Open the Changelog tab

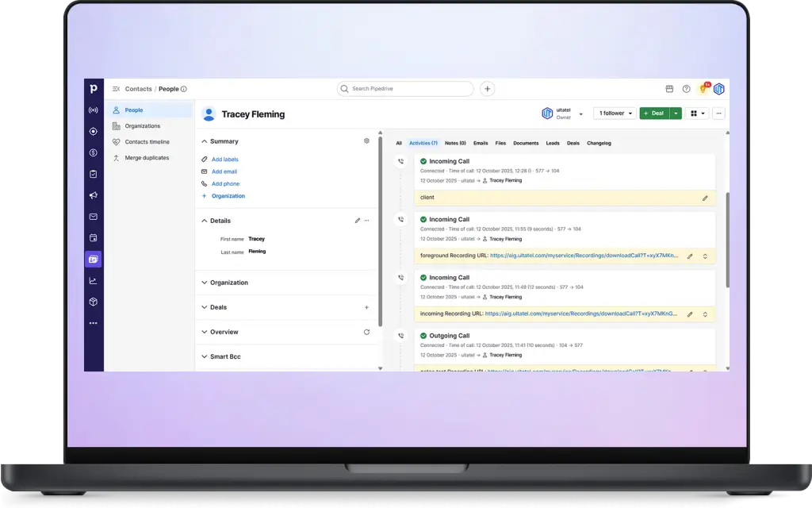599,144
